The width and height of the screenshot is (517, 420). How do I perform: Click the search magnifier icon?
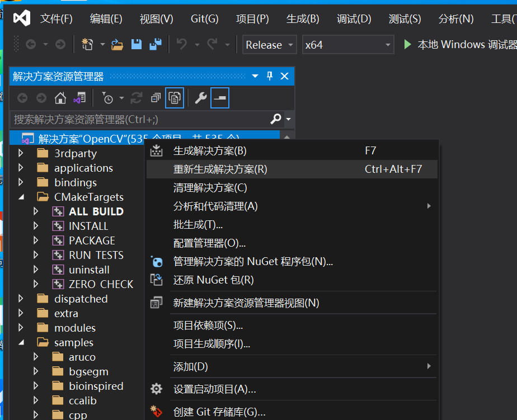click(276, 119)
